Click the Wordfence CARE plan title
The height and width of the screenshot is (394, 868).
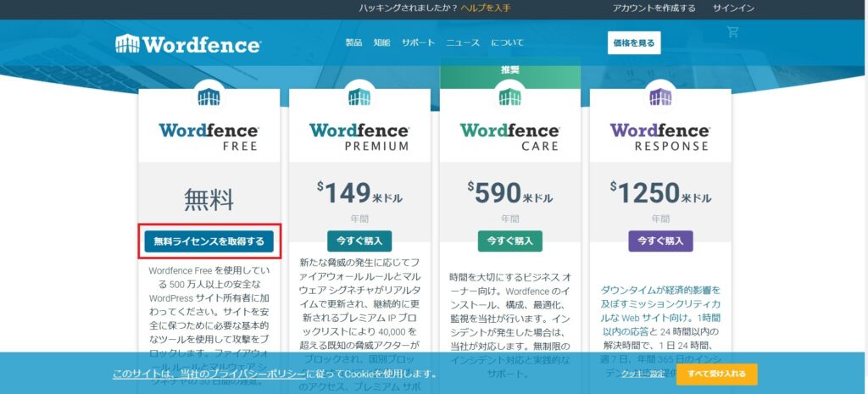coord(509,136)
